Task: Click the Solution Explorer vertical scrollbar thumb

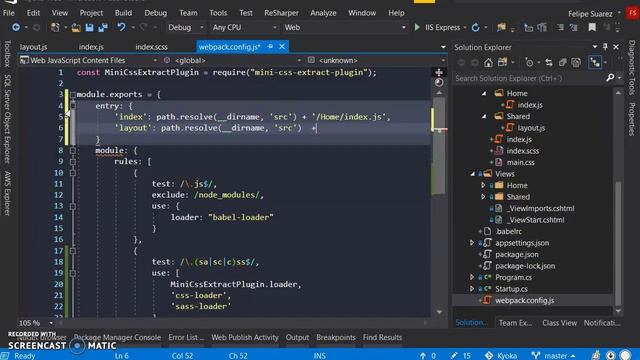Action: point(618,243)
